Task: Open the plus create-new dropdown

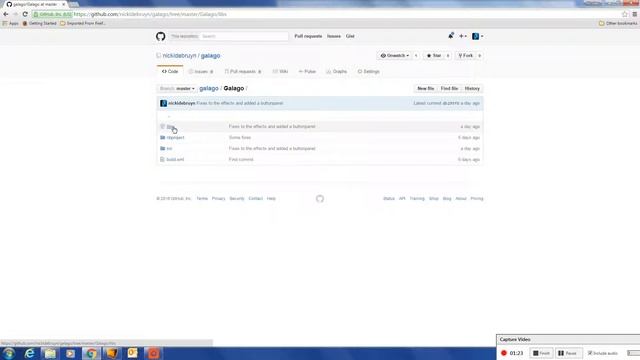Action: pyautogui.click(x=463, y=36)
